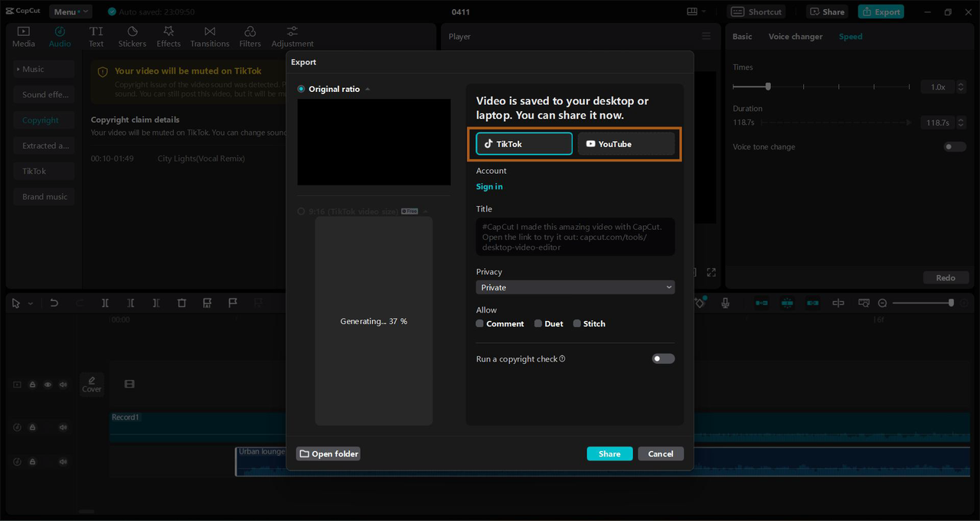Open the Stickers tab
Image resolution: width=980 pixels, height=521 pixels.
132,37
